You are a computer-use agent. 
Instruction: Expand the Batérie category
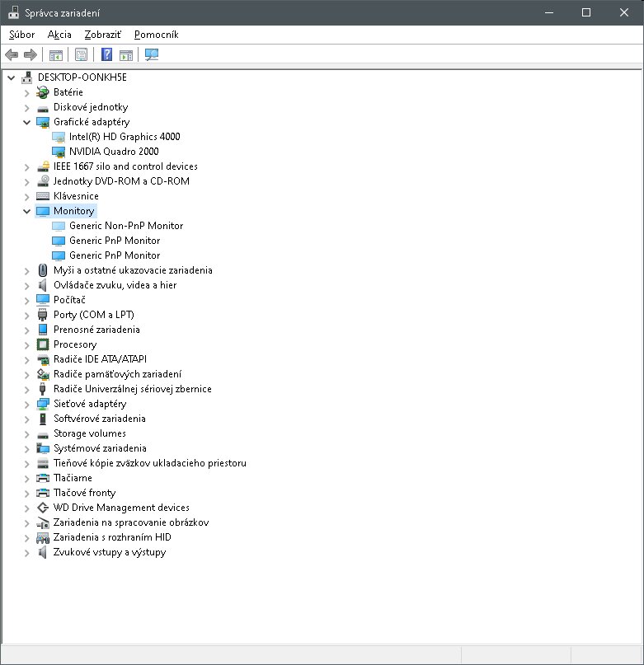point(26,93)
